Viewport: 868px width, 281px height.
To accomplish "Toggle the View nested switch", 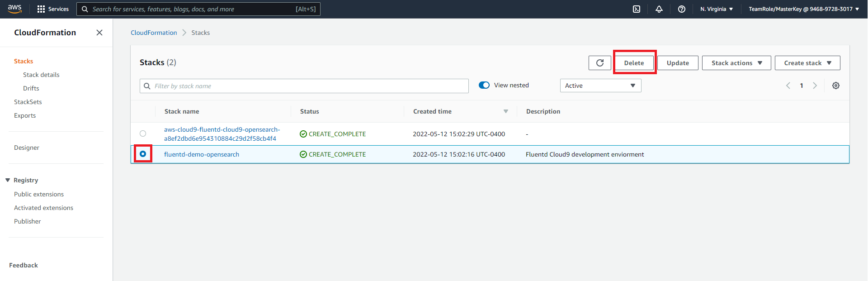I will 484,85.
